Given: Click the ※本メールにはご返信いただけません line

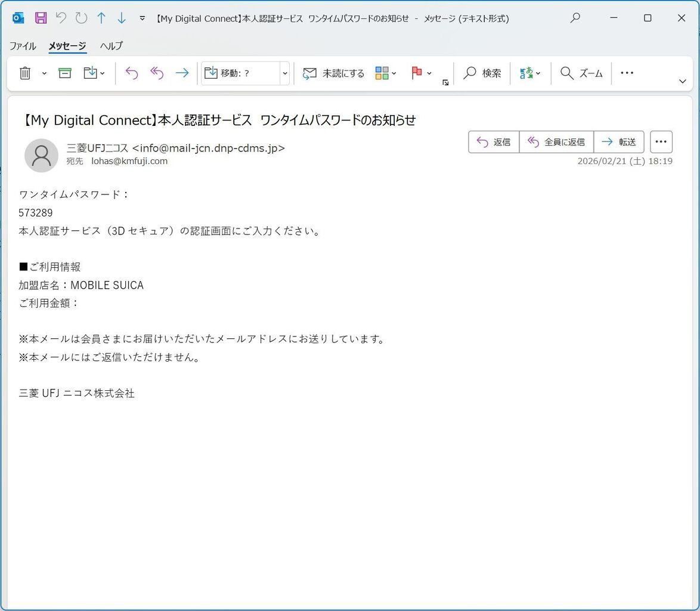Looking at the screenshot, I should (x=109, y=357).
